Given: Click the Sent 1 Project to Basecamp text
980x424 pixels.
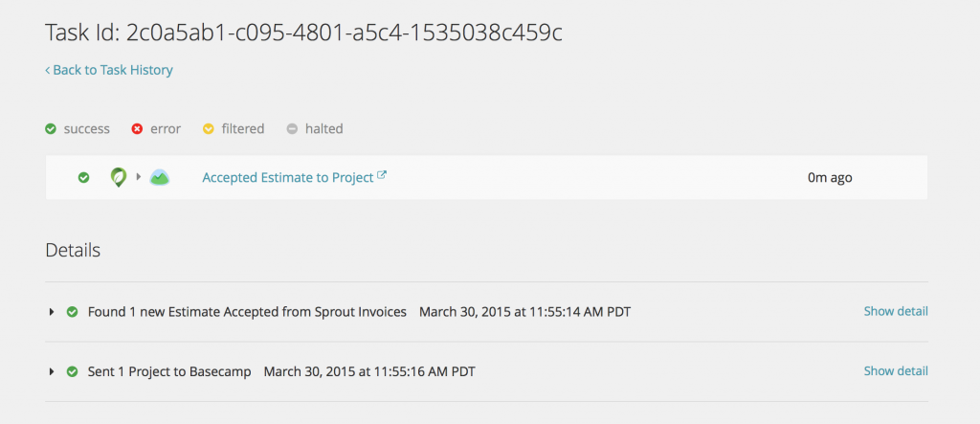Looking at the screenshot, I should 169,371.
